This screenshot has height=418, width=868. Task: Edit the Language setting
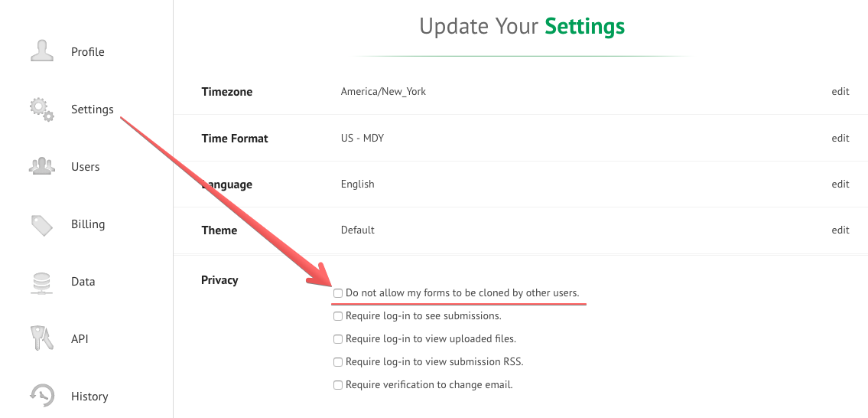coord(840,185)
